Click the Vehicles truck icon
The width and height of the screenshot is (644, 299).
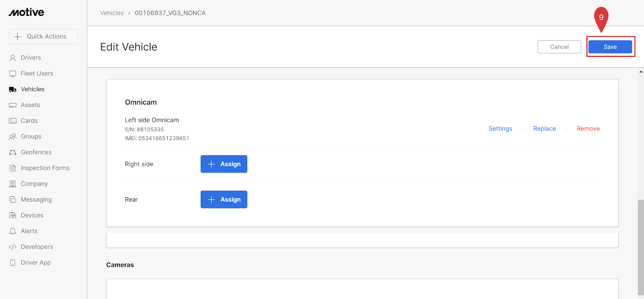point(13,89)
